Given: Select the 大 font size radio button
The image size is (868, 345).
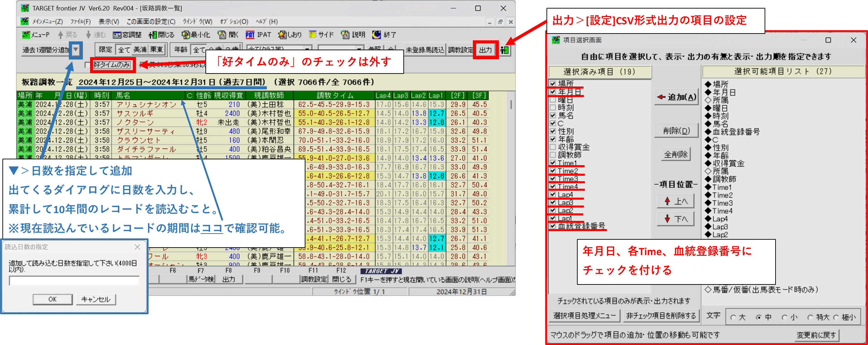Looking at the screenshot, I should [x=733, y=317].
